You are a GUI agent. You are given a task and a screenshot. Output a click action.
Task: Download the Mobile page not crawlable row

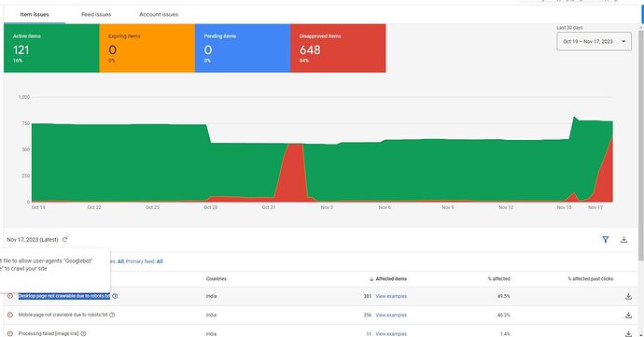coord(628,316)
